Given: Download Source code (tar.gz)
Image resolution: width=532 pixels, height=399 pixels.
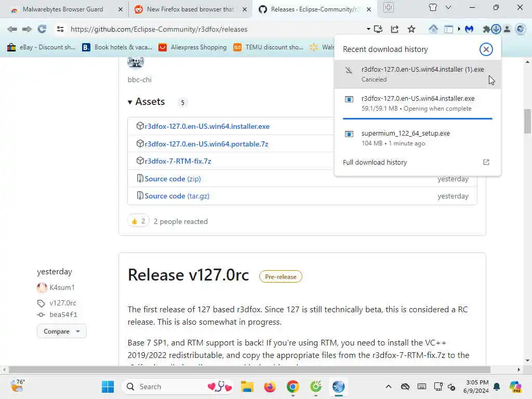Looking at the screenshot, I should (x=177, y=196).
